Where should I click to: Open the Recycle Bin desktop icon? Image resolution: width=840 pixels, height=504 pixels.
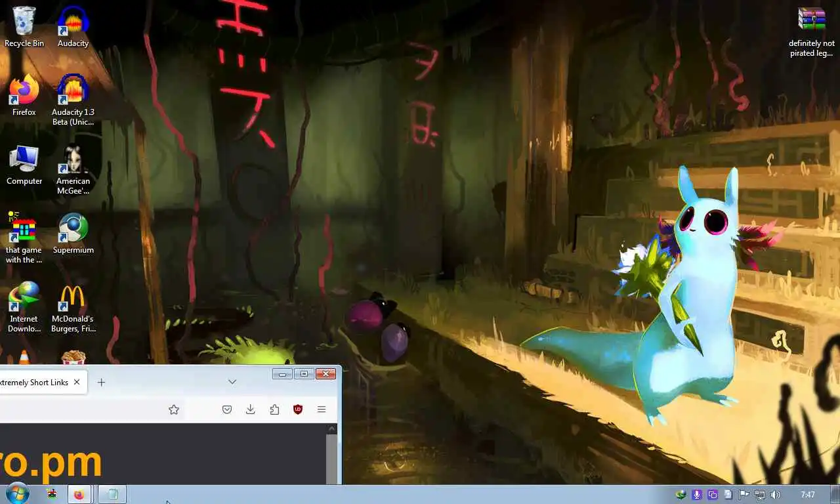pyautogui.click(x=24, y=26)
